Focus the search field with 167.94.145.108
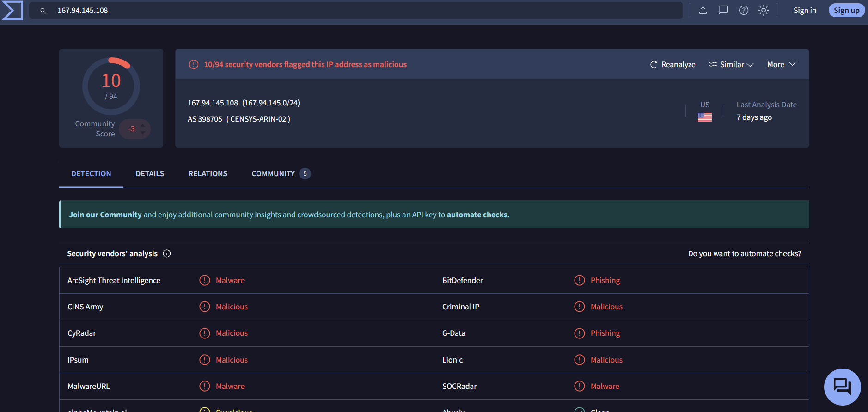Screen dimensions: 868x412 coord(356,10)
